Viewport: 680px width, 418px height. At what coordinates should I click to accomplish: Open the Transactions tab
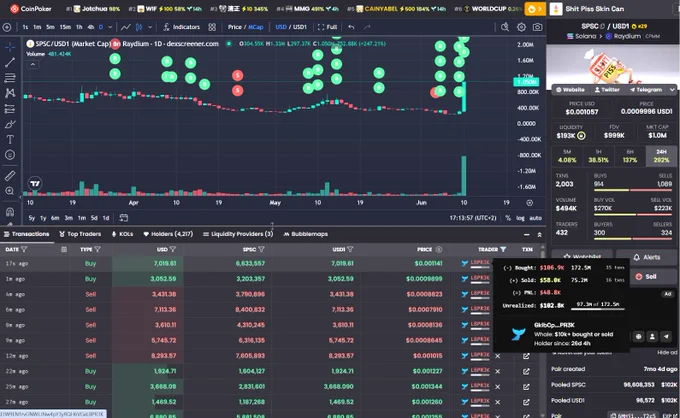(x=26, y=234)
